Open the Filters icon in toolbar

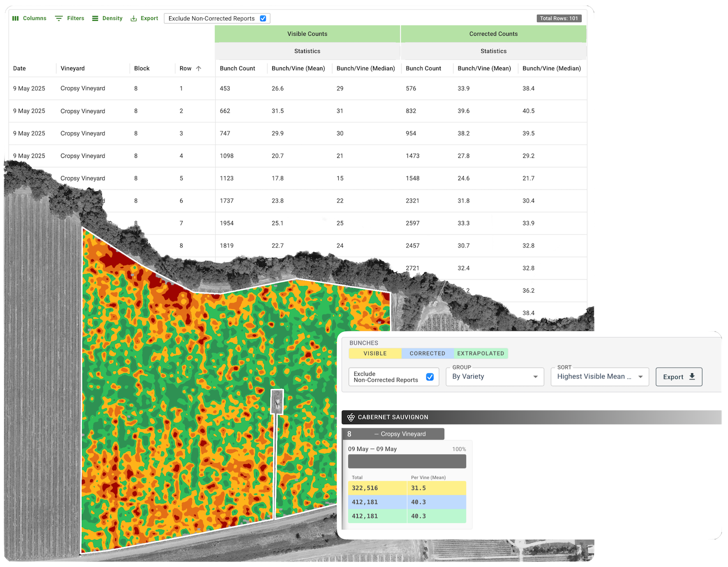coord(59,19)
